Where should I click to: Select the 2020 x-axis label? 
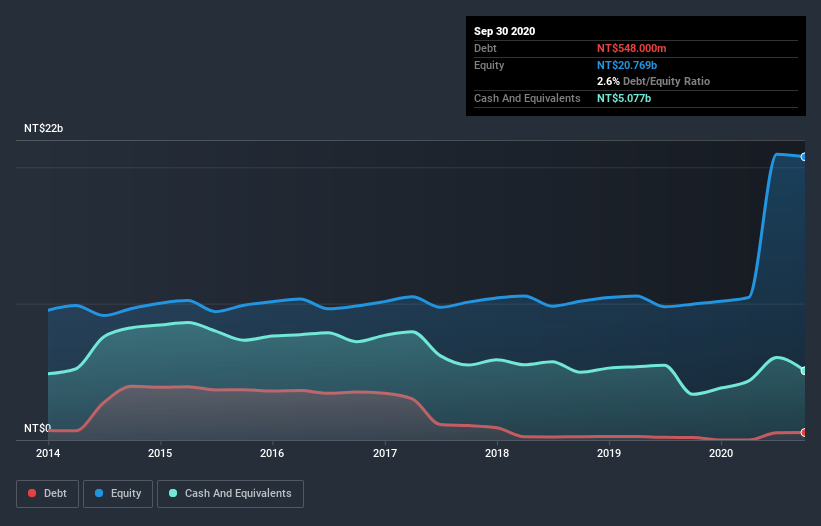point(721,453)
